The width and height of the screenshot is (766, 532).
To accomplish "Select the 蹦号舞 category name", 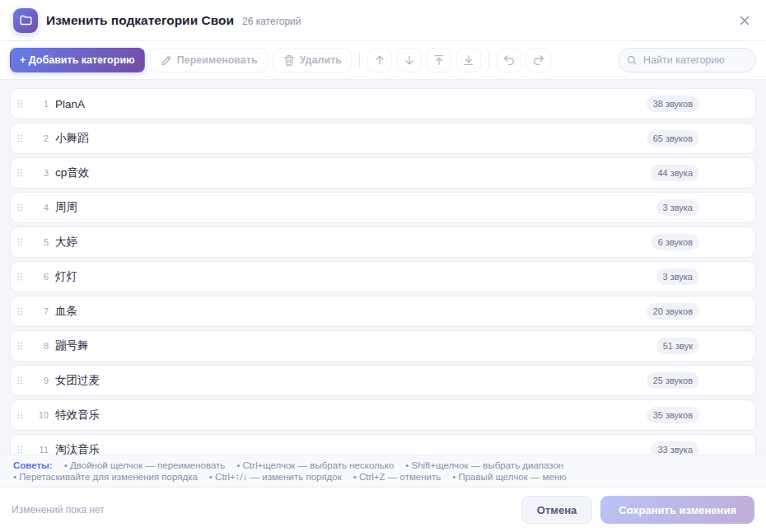I will click(x=72, y=346).
